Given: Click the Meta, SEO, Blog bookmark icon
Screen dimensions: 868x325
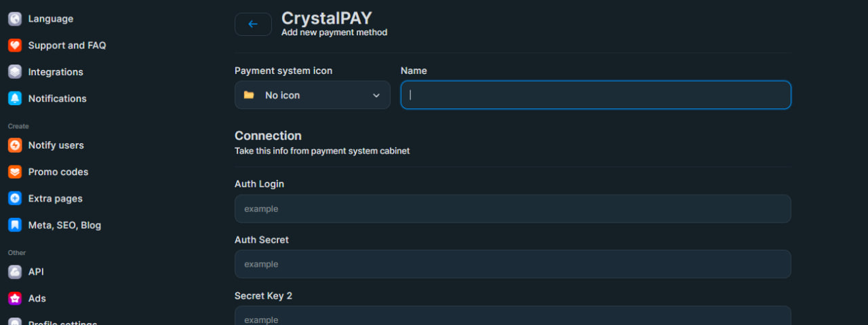Looking at the screenshot, I should pos(15,225).
